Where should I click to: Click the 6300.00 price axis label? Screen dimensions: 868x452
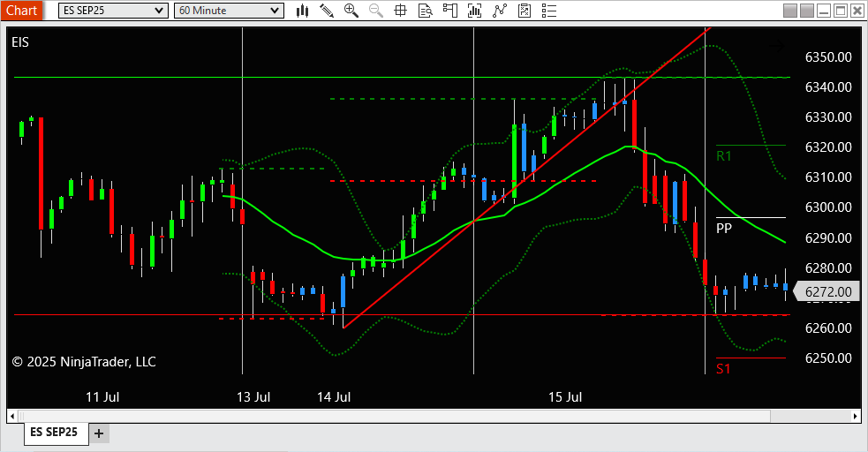(x=828, y=207)
